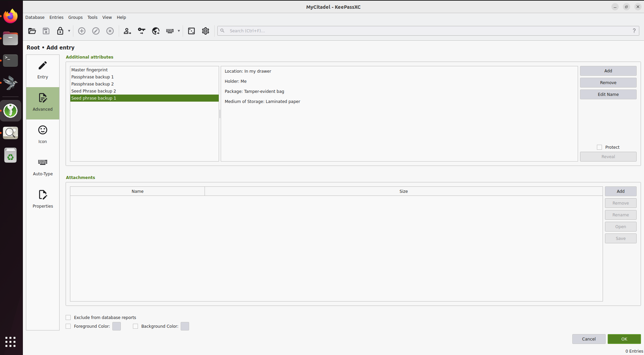Add a new additional attribute

pyautogui.click(x=608, y=71)
